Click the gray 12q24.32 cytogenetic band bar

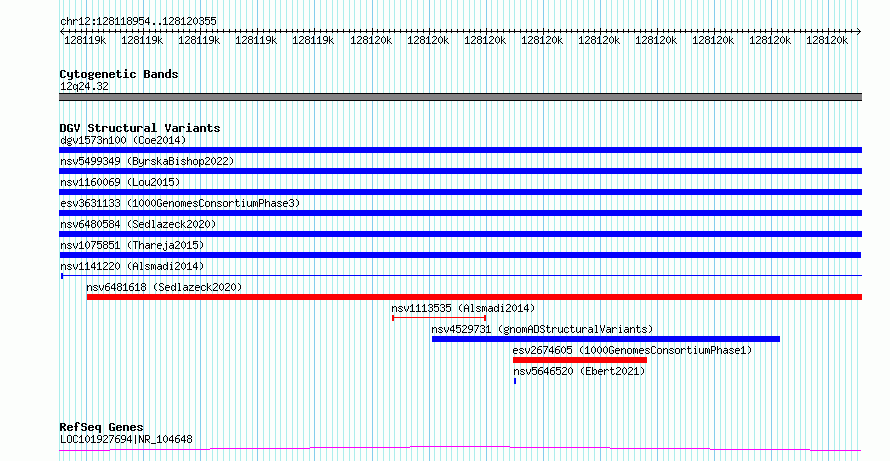[460, 97]
